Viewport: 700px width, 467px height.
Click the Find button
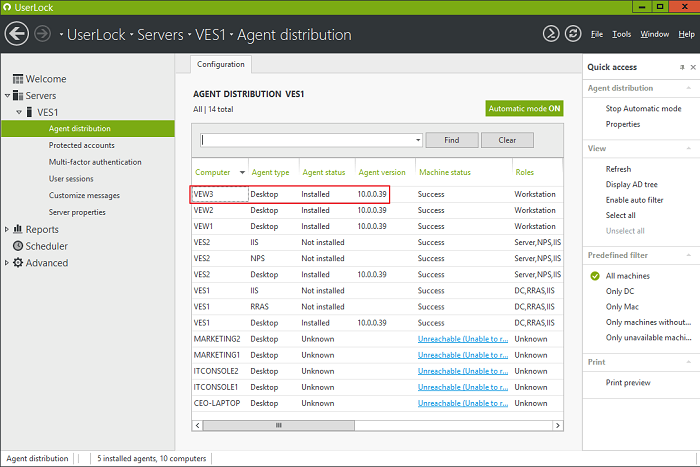tap(452, 140)
